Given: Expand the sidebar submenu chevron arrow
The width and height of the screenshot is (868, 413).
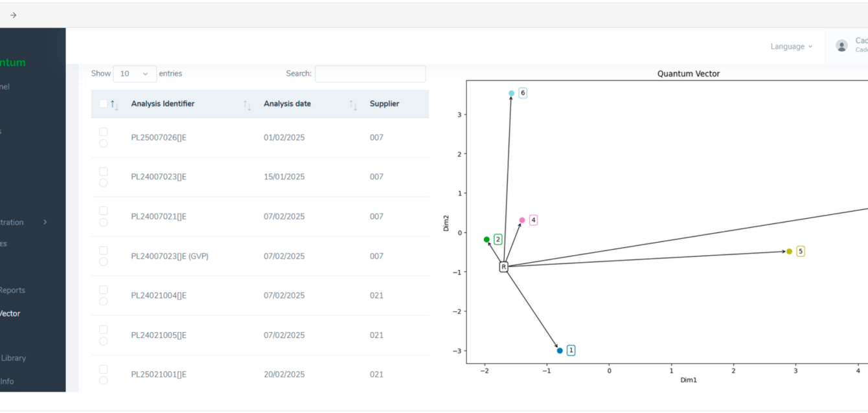Looking at the screenshot, I should coord(45,222).
